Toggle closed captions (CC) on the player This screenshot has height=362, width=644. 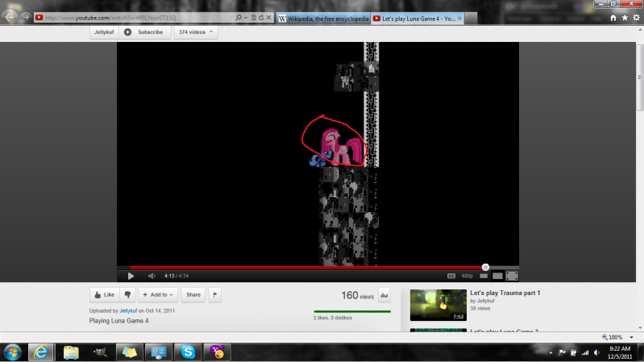(451, 276)
